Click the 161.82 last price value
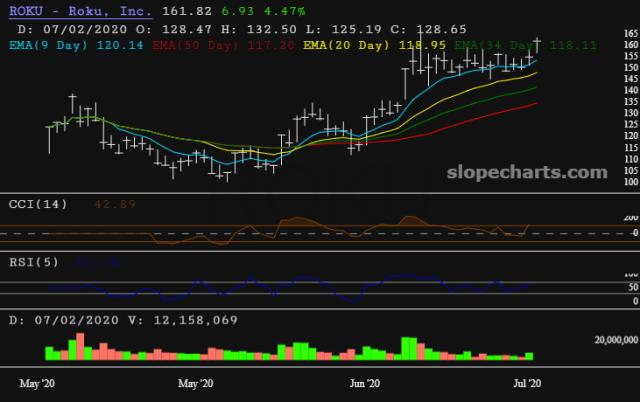Image resolution: width=640 pixels, height=402 pixels. click(x=184, y=10)
